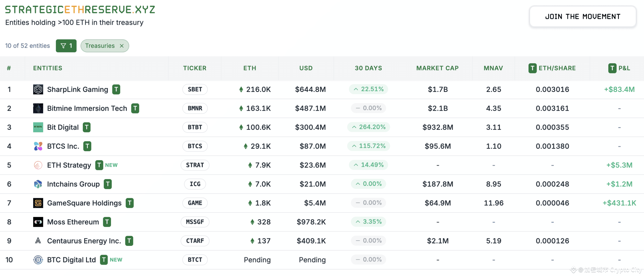Viewport: 644px width, 276px height.
Task: Click the T badge next to Centaurus Energy Inc.
Action: (x=129, y=241)
